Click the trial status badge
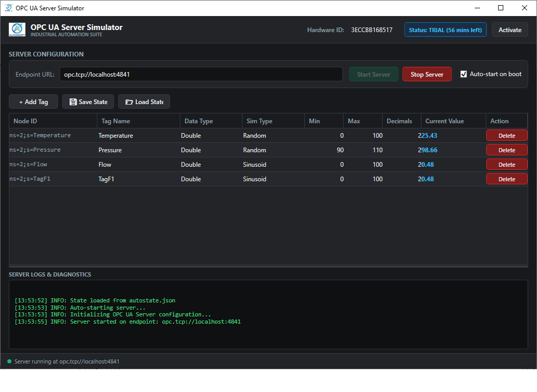 pos(445,30)
